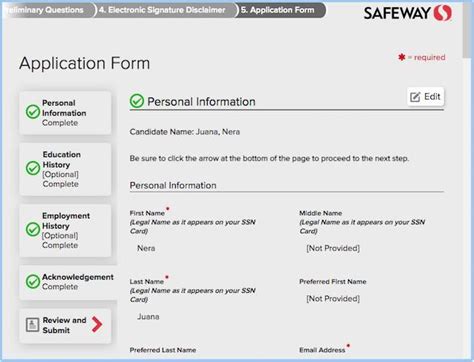Screen dimensions: 474x362
Task: Click the Preferred First Name label
Action: [333, 282]
